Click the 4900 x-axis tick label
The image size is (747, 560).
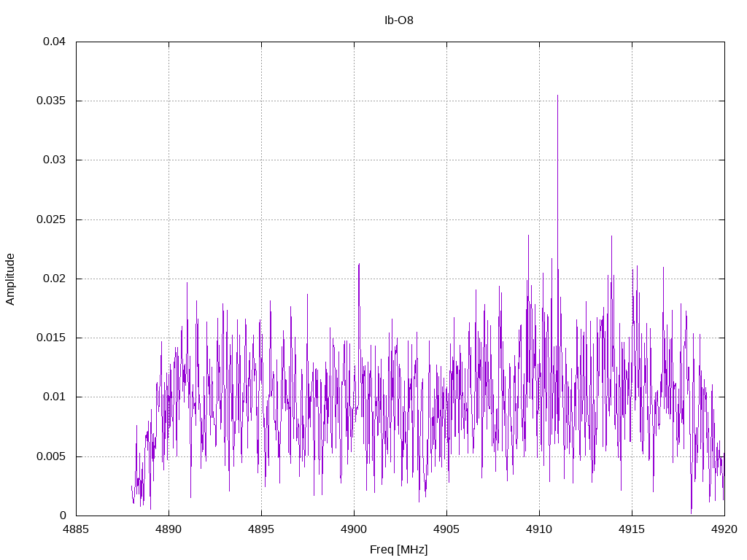pyautogui.click(x=354, y=529)
